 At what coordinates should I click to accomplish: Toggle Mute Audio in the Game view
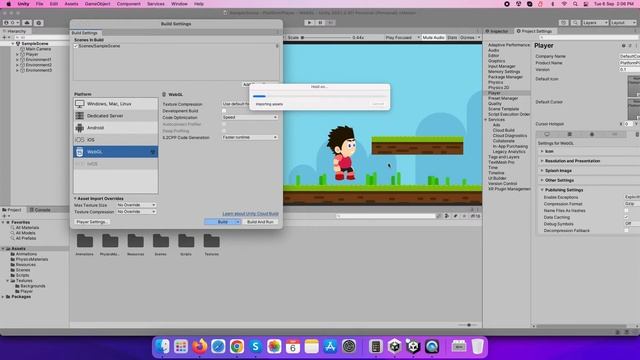[433, 38]
